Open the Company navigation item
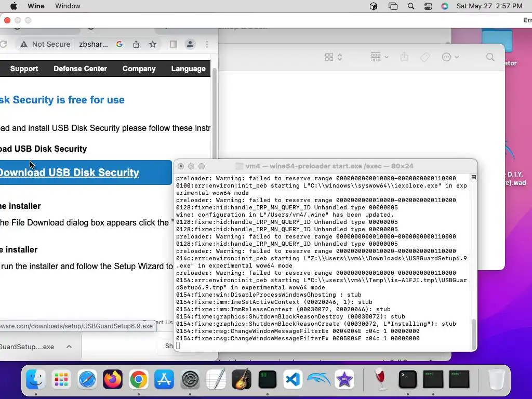 (139, 69)
